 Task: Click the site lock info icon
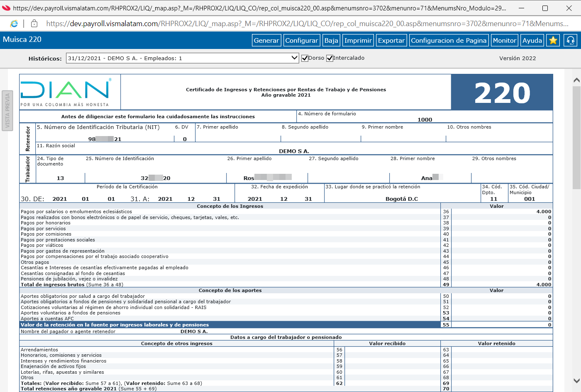pos(34,24)
